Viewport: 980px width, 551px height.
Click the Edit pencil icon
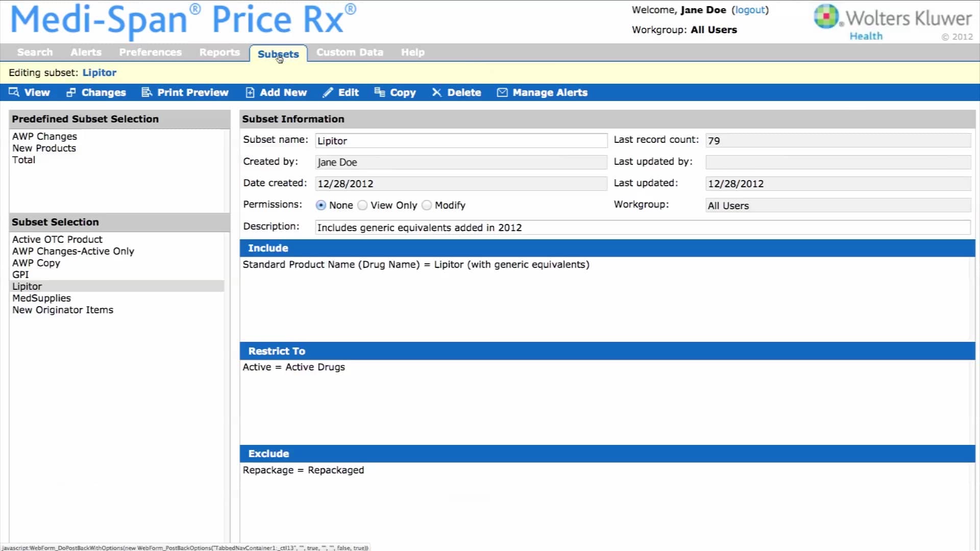click(327, 92)
